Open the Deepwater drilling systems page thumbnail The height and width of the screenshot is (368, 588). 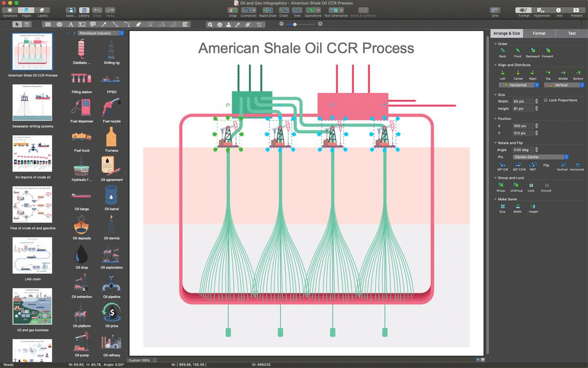[33, 102]
